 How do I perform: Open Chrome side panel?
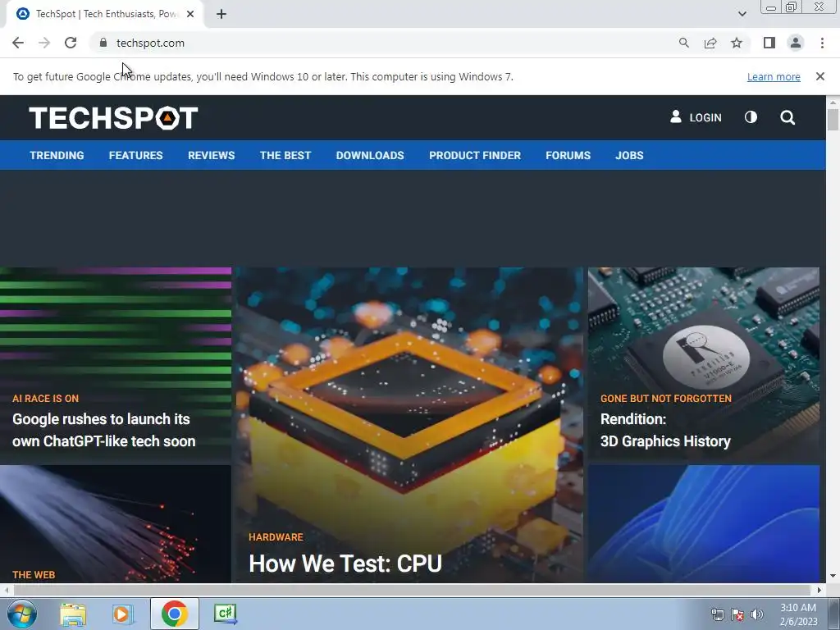pyautogui.click(x=769, y=43)
